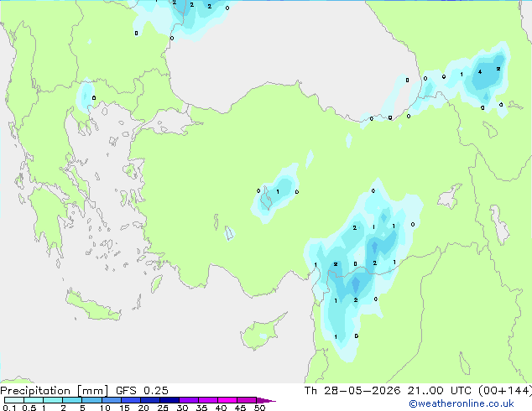Image resolution: width=532 pixels, height=411 pixels.
Task: Pick the legend swatch between 0.1 and 0.5
Action: point(14,400)
